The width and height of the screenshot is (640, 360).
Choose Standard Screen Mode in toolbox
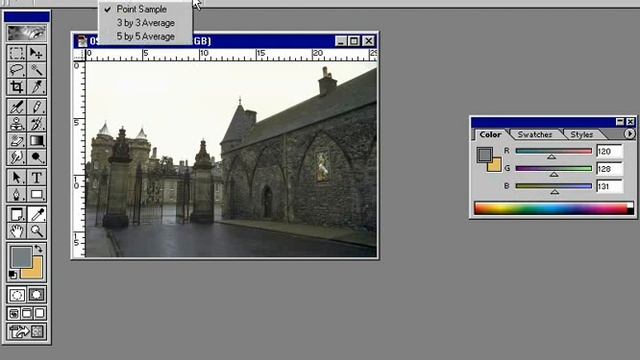14,313
